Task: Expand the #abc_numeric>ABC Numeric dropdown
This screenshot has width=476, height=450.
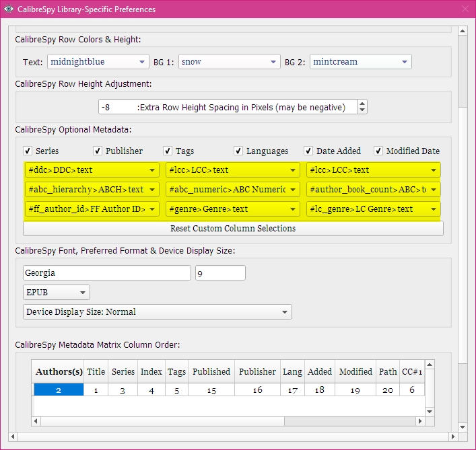Action: coord(233,190)
